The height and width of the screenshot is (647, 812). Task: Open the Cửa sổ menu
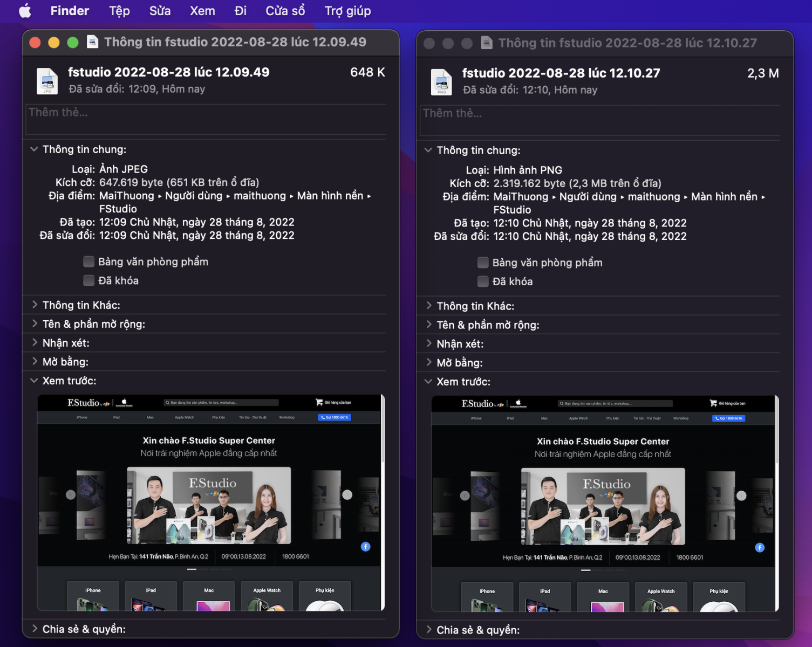click(285, 11)
